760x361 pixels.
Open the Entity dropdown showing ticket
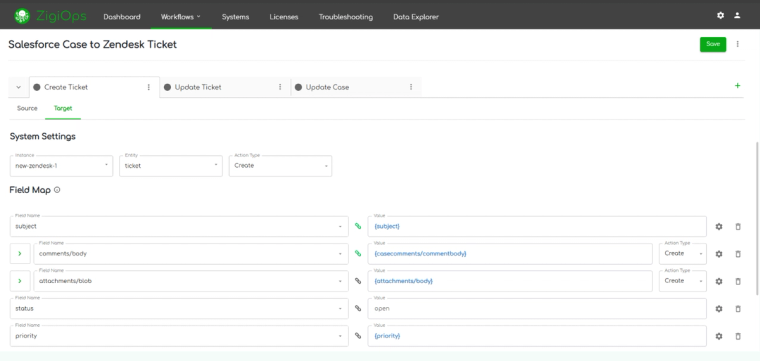(171, 166)
